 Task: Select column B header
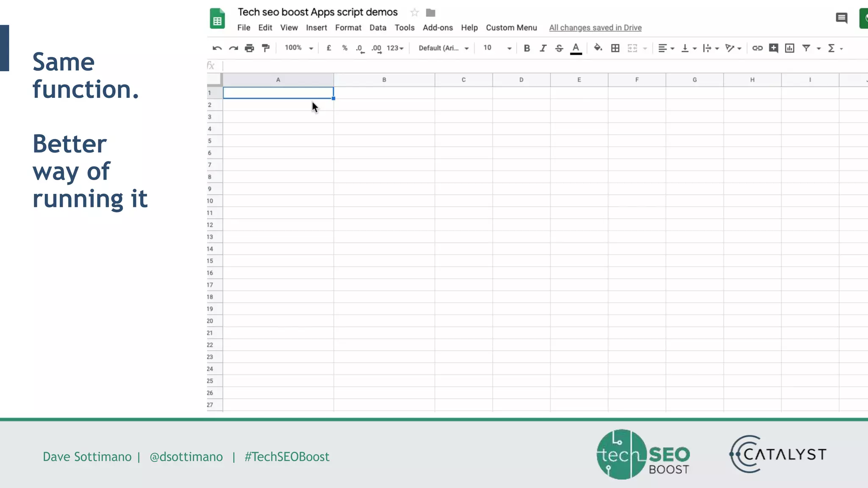click(384, 80)
